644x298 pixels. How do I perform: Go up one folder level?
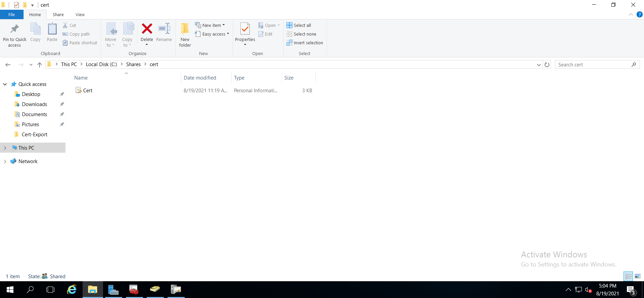40,64
